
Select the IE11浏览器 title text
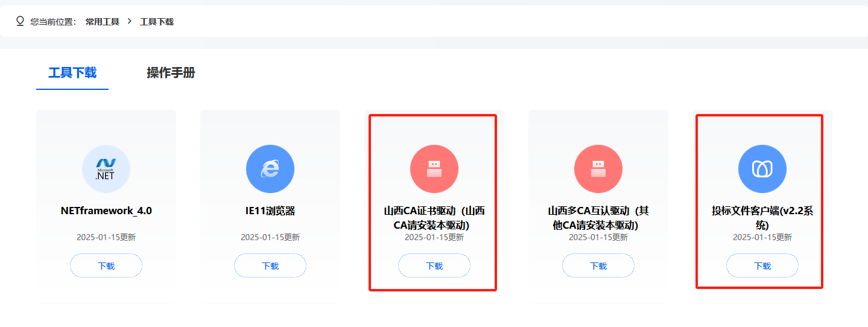tap(270, 211)
